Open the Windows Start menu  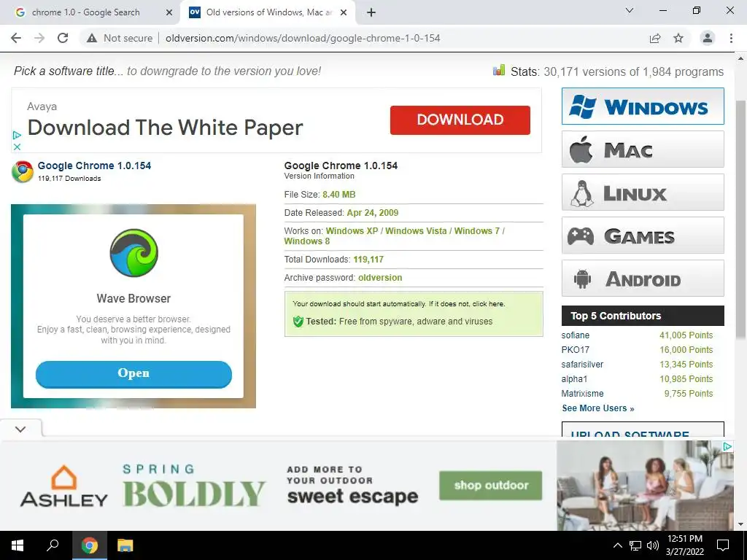[x=18, y=545]
